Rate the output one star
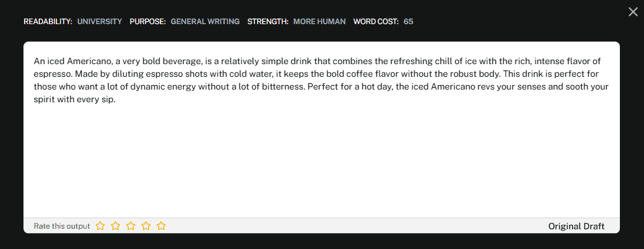 coord(100,225)
